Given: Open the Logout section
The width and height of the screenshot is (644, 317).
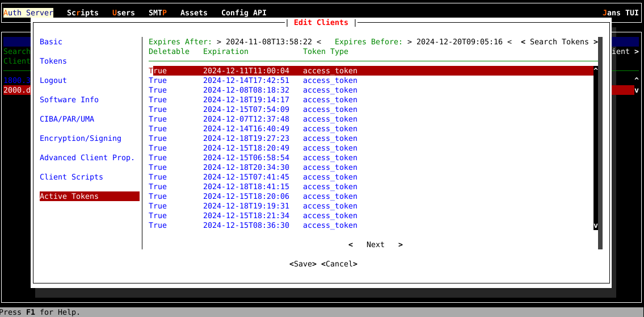Looking at the screenshot, I should coord(53,81).
